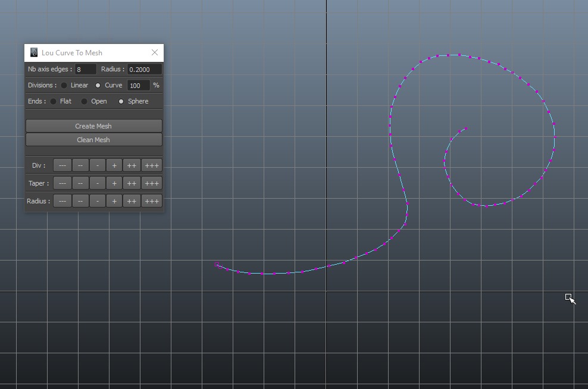Viewport: 588px width, 389px height.
Task: Decrease Div by largest step (---)
Action: pos(62,165)
